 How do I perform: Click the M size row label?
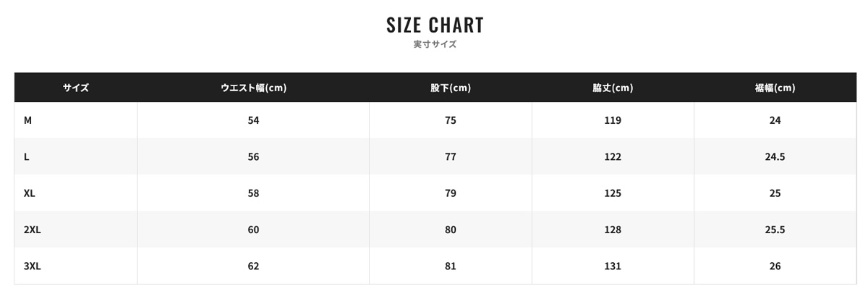pyautogui.click(x=27, y=120)
